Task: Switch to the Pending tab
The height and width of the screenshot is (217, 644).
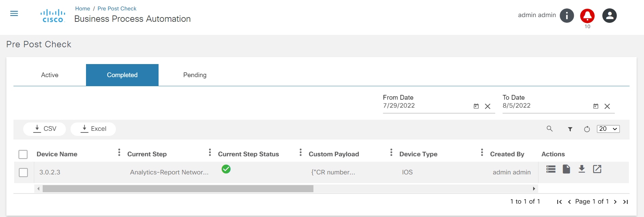Action: coord(195,75)
